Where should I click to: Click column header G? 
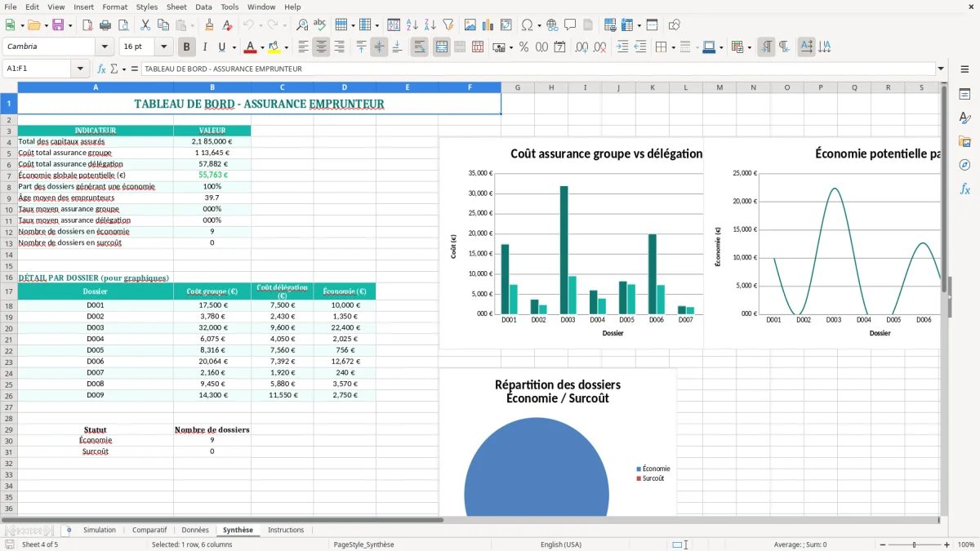click(518, 87)
